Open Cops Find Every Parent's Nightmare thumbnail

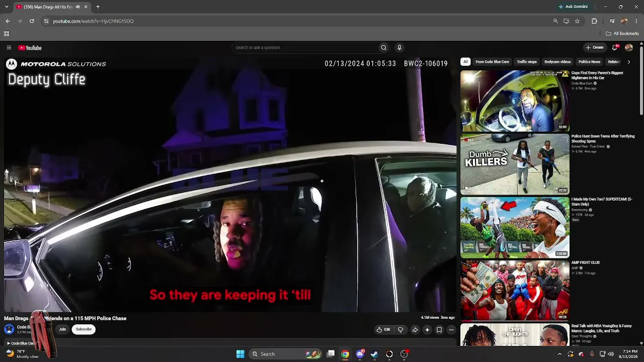tap(515, 101)
